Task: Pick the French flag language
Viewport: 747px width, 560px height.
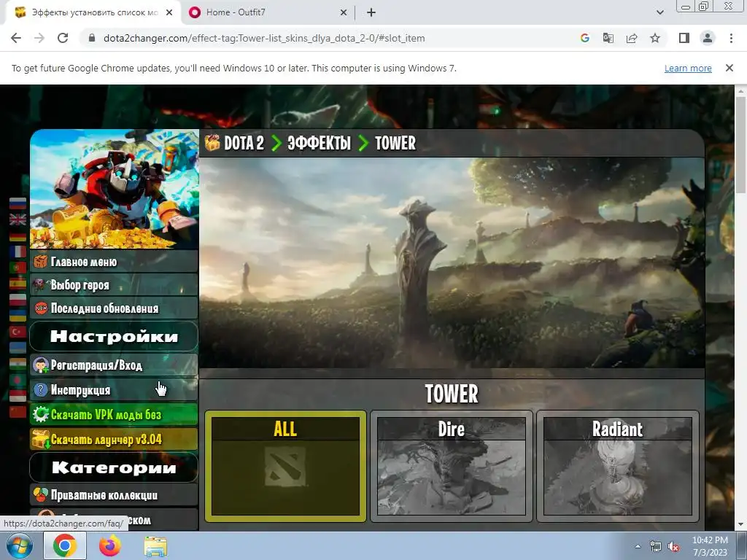Action: click(x=18, y=252)
